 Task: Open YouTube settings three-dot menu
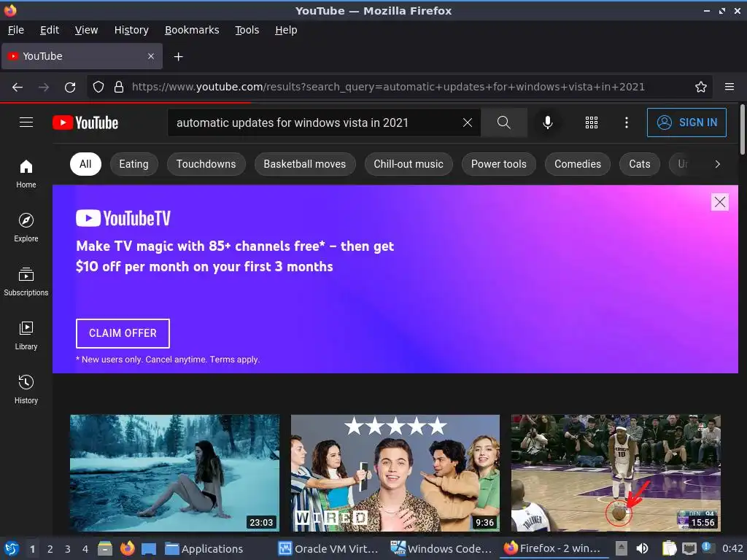click(x=627, y=122)
